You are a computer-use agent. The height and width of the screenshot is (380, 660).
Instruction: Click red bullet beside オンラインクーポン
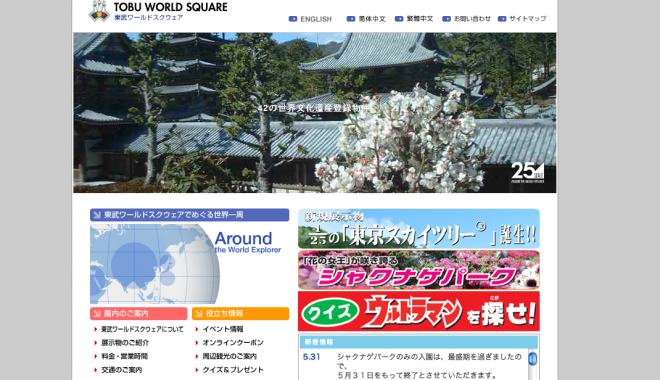point(197,343)
